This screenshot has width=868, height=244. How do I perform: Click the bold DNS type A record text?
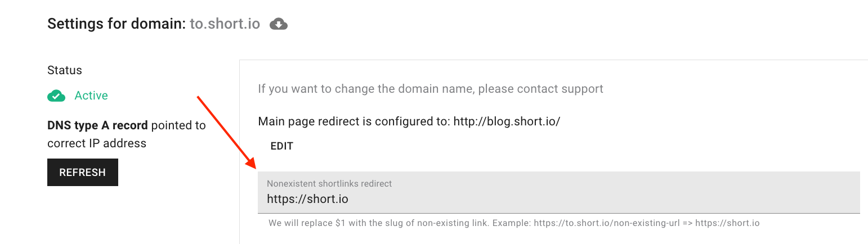coord(97,125)
